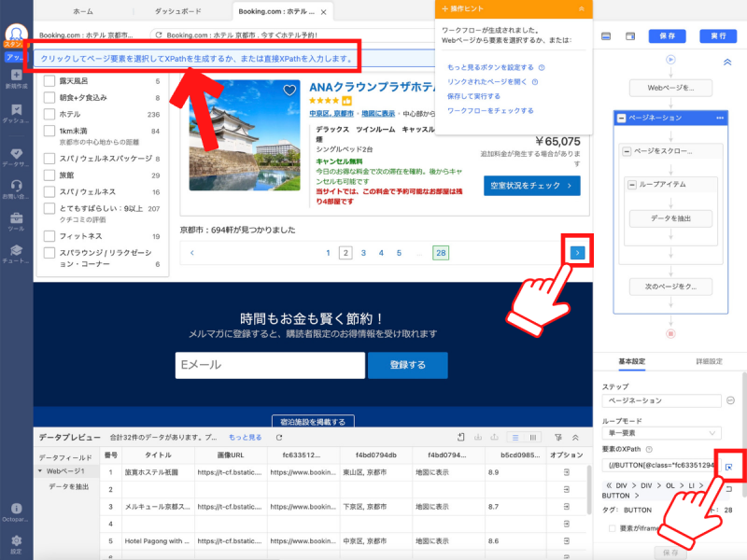Select データを抽出 in data field tree
This screenshot has width=747, height=560.
pos(68,486)
